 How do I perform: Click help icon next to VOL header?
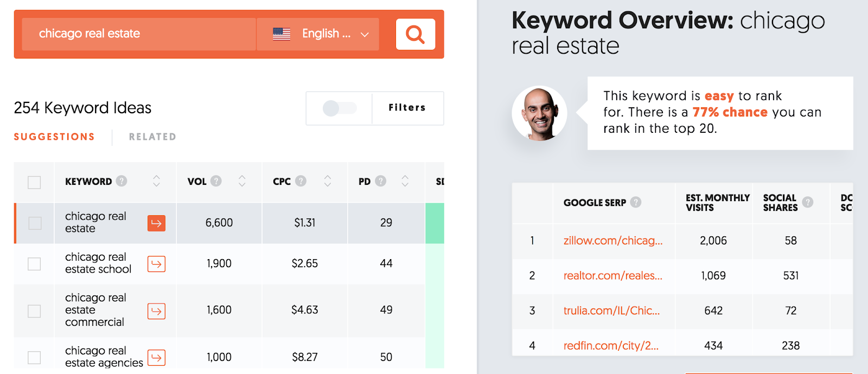(216, 181)
